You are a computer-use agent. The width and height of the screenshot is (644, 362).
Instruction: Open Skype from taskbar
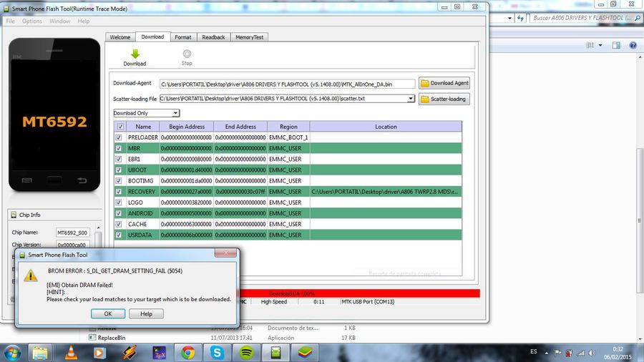click(x=217, y=353)
